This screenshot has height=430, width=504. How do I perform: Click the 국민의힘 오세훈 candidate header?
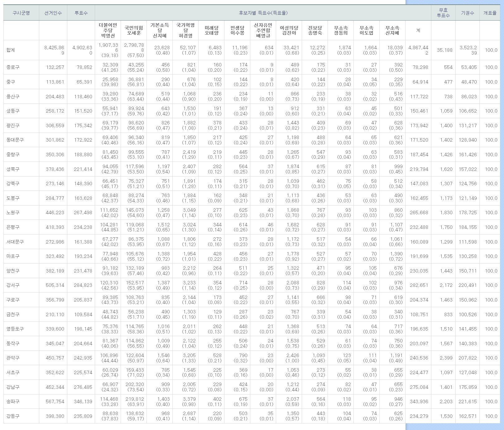(134, 30)
